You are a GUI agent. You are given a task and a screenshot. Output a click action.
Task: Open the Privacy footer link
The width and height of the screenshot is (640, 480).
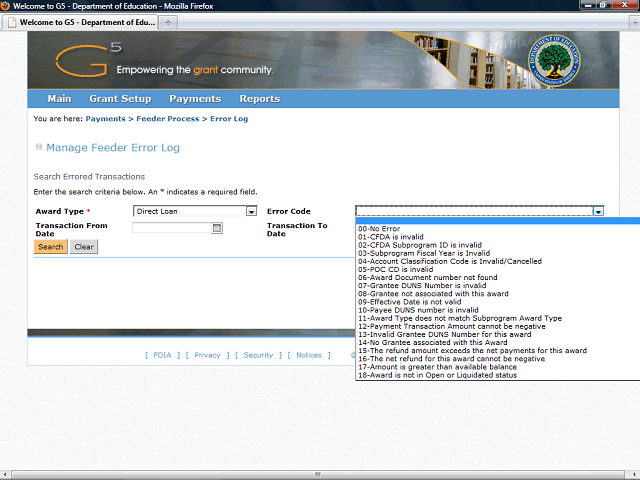207,355
